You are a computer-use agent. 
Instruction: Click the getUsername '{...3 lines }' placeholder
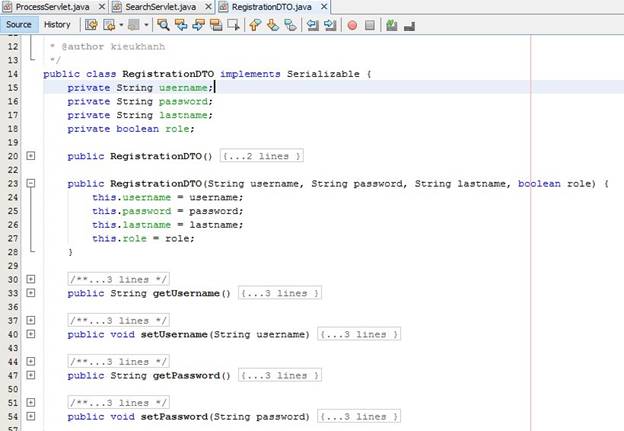(x=280, y=293)
